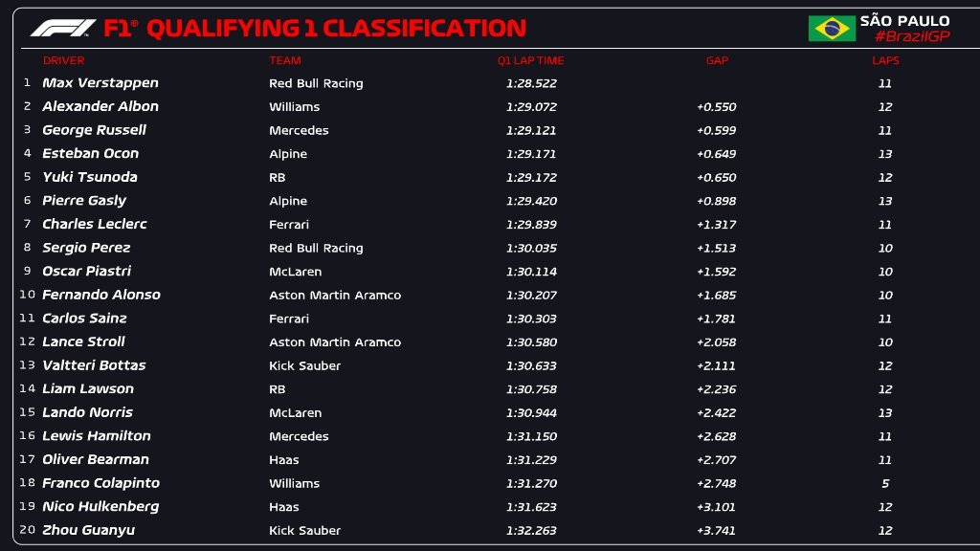Click the F1 logo icon
Image resolution: width=980 pixels, height=551 pixels.
tap(63, 28)
